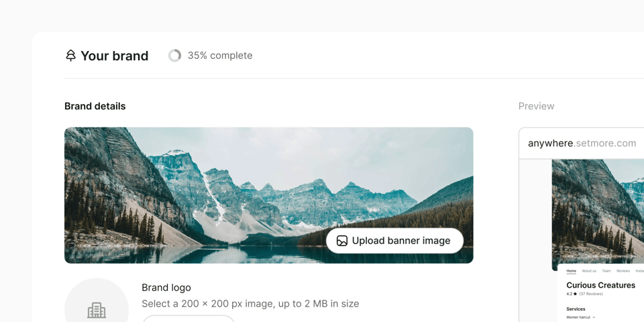Click the image icon in the upload button
The width and height of the screenshot is (644, 322).
342,241
